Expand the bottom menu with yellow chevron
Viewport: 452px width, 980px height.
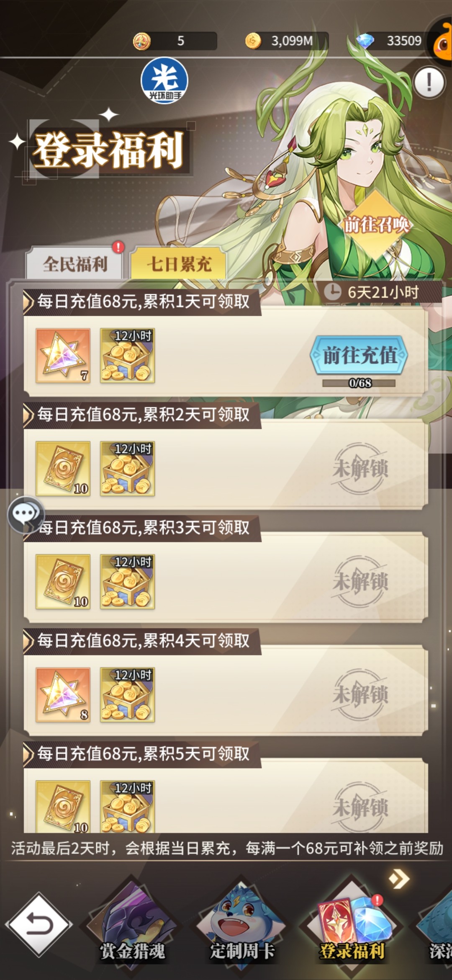click(399, 879)
